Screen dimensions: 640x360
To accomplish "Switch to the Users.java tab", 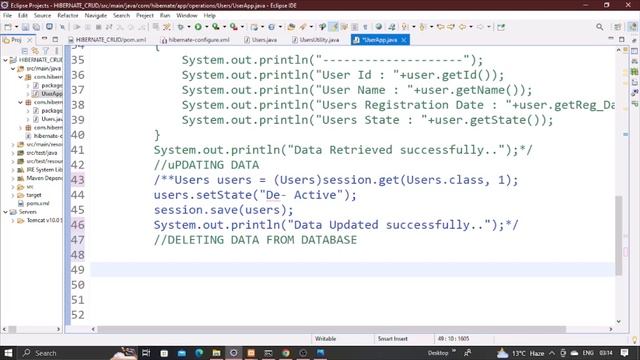I will [260, 40].
